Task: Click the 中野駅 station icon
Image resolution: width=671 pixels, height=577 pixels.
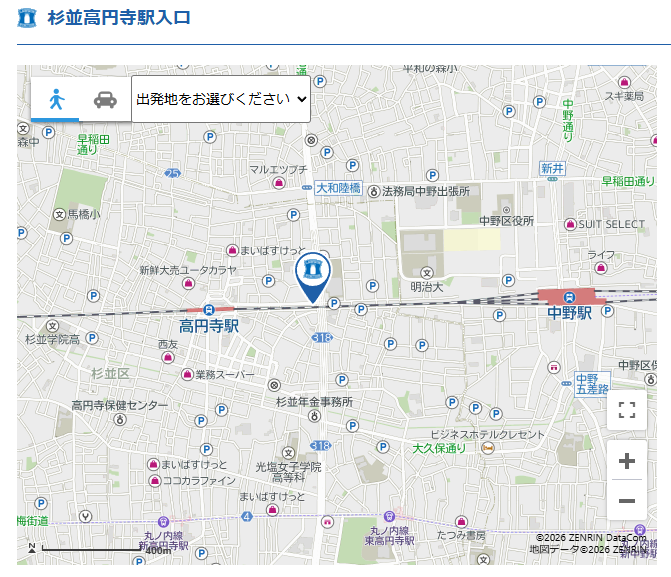Action: click(x=569, y=297)
